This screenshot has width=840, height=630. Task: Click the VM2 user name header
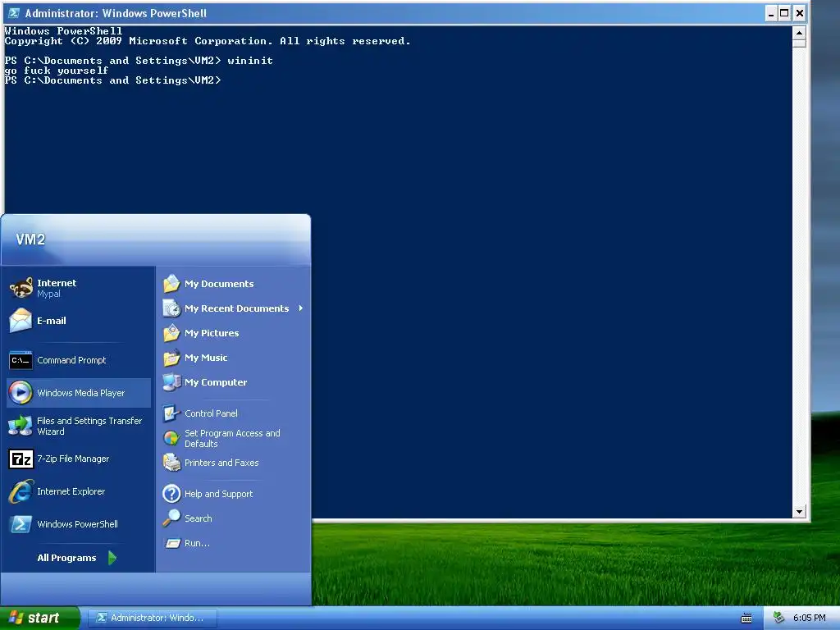(x=30, y=240)
